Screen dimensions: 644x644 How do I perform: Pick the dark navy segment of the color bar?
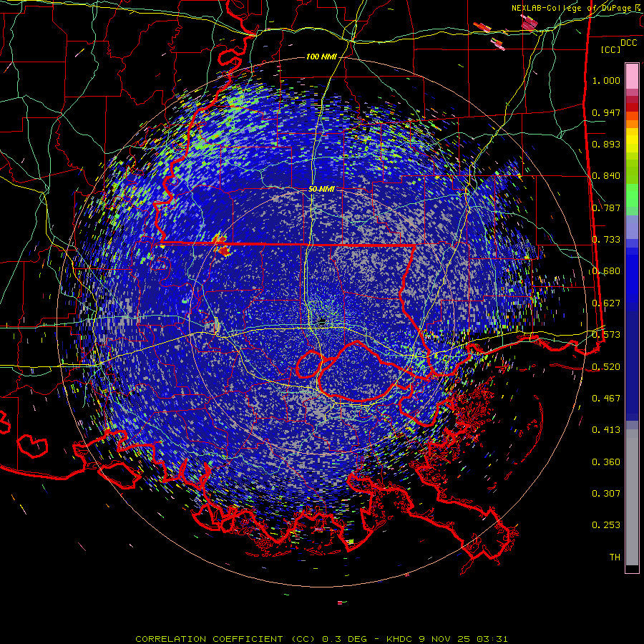click(x=632, y=366)
